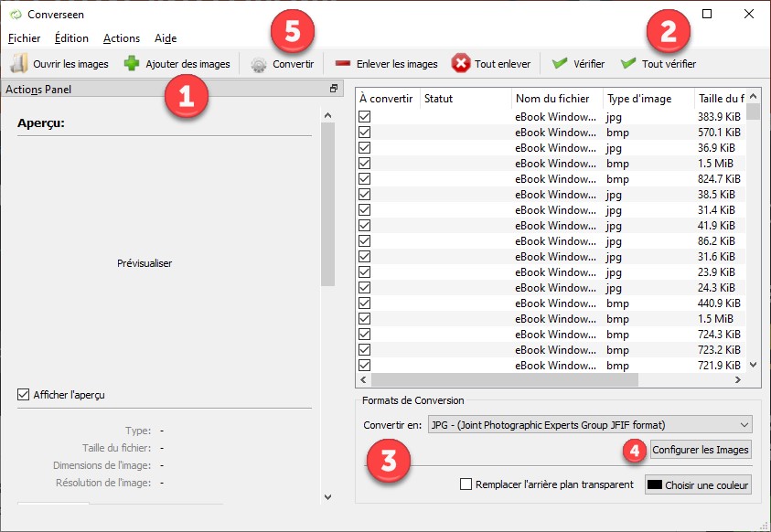Click Choisir une couleur black swatch button
Image resolution: width=771 pixels, height=532 pixels.
tap(699, 484)
